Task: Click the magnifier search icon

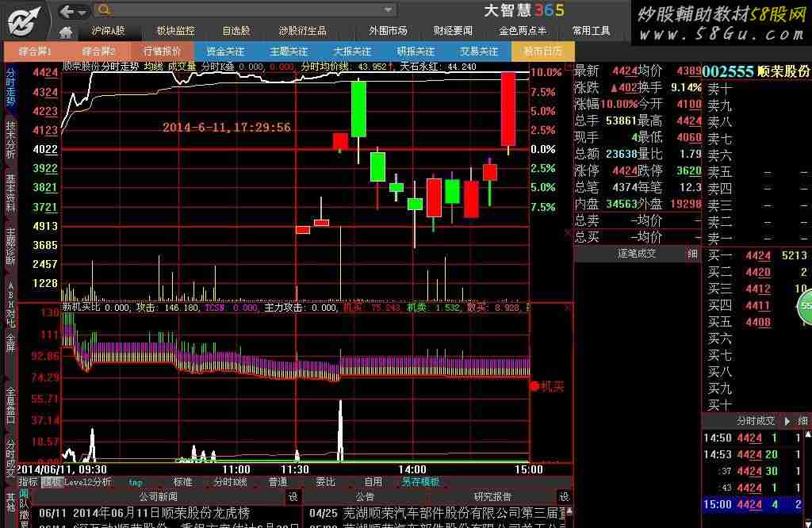Action: pos(104,10)
